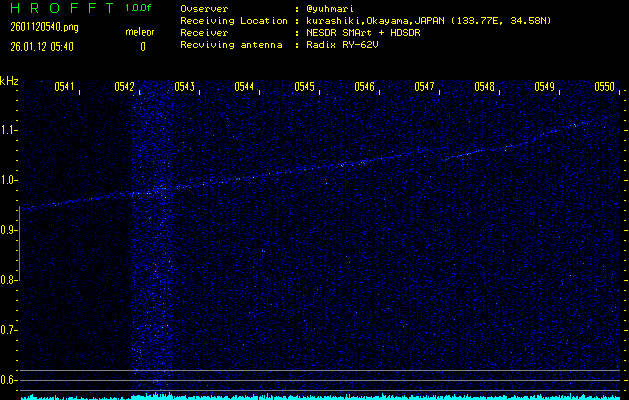The image size is (629, 400).
Task: Select the 0545 time marker
Action: click(x=304, y=87)
